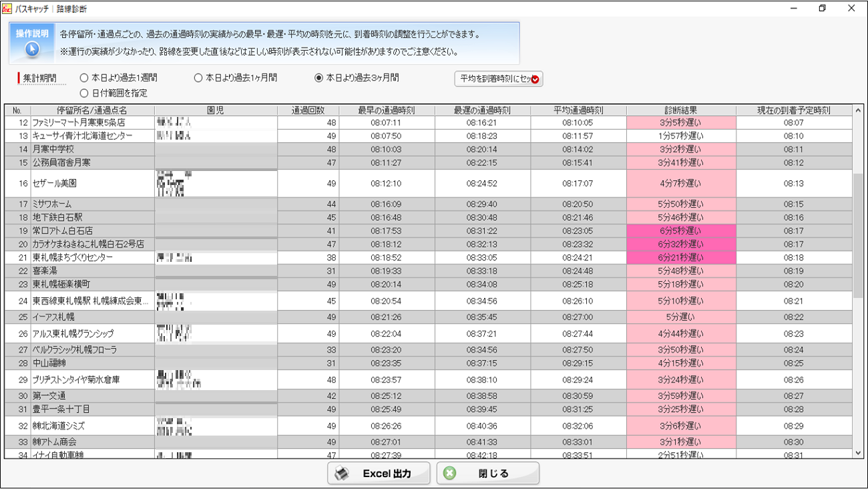Select row 喜楽湯
The width and height of the screenshot is (868, 489).
(x=429, y=271)
